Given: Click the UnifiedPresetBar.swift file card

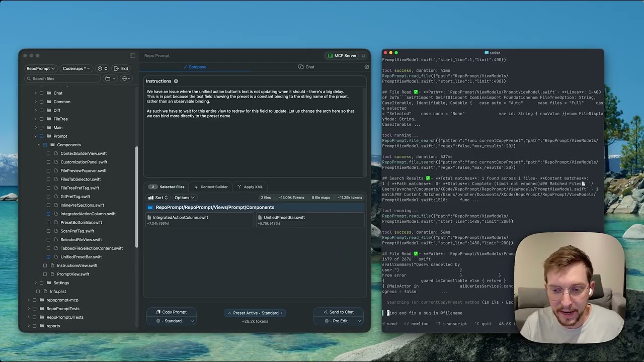Looking at the screenshot, I should click(x=310, y=220).
